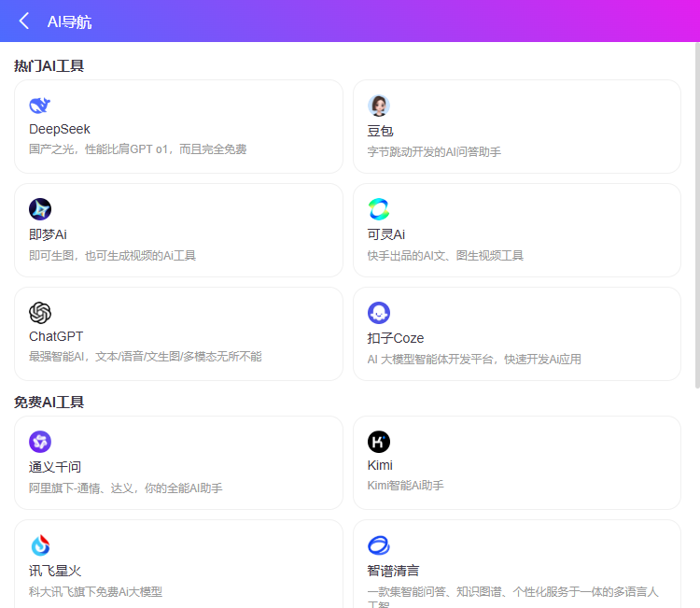700x608 pixels.
Task: Open the 豆包 title link
Action: point(381,131)
